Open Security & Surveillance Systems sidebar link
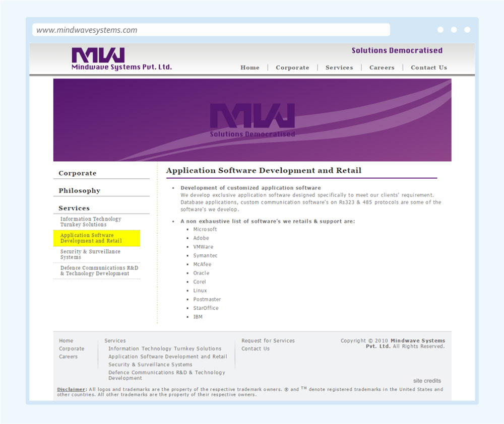Viewport: 504px width, 424px height. (90, 254)
